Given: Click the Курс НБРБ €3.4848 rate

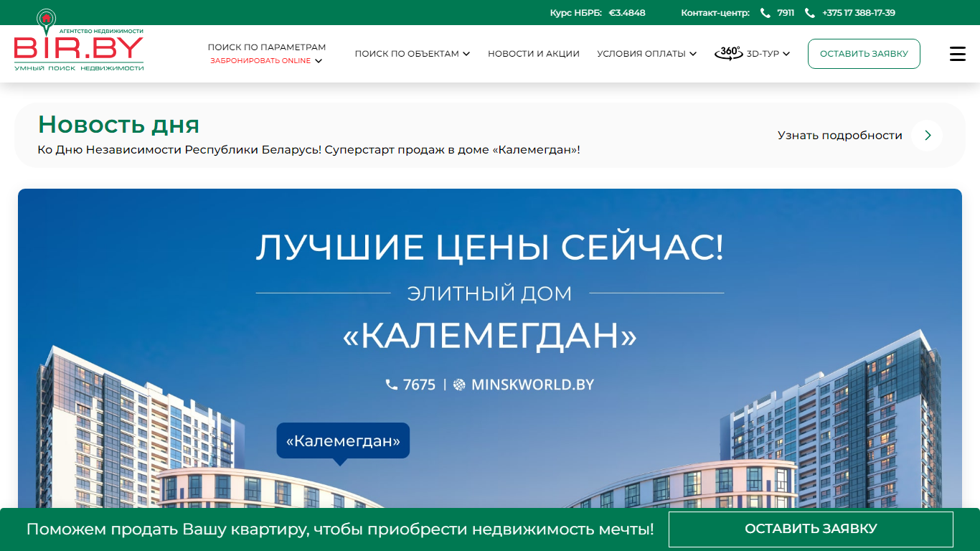Looking at the screenshot, I should pyautogui.click(x=598, y=13).
